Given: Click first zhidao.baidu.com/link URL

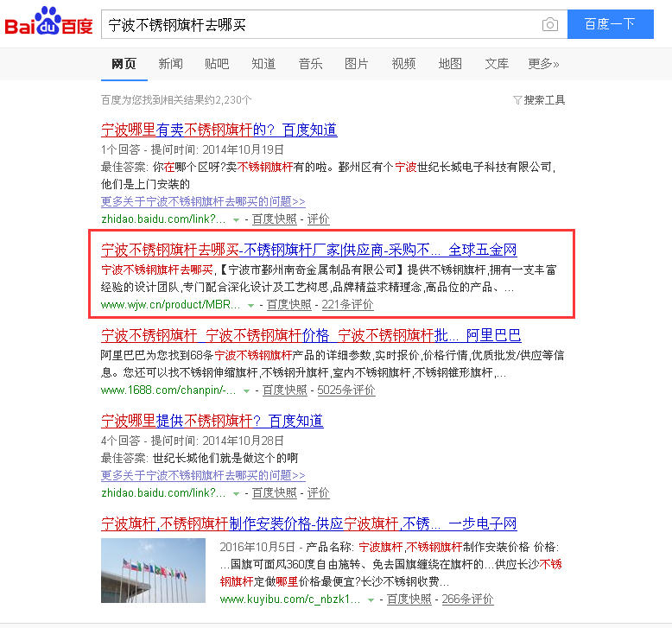Looking at the screenshot, I should 163,219.
